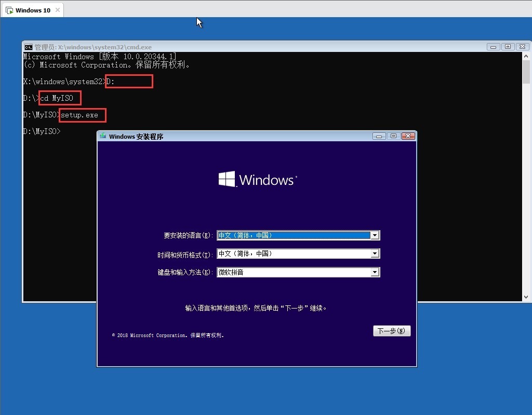Image resolution: width=532 pixels, height=415 pixels.
Task: Open the language to install dropdown
Action: pos(298,235)
